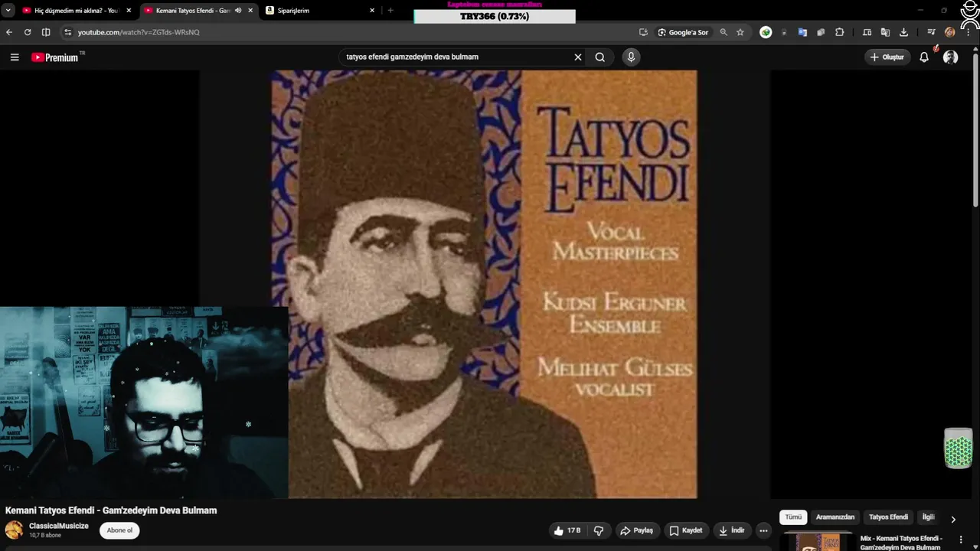Open the tab search dropdown arrow
The width and height of the screenshot is (980, 551).
click(x=8, y=11)
